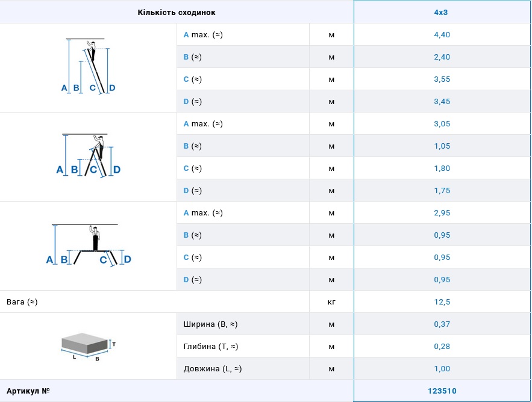Click the folded package dimensions box image

(x=88, y=346)
